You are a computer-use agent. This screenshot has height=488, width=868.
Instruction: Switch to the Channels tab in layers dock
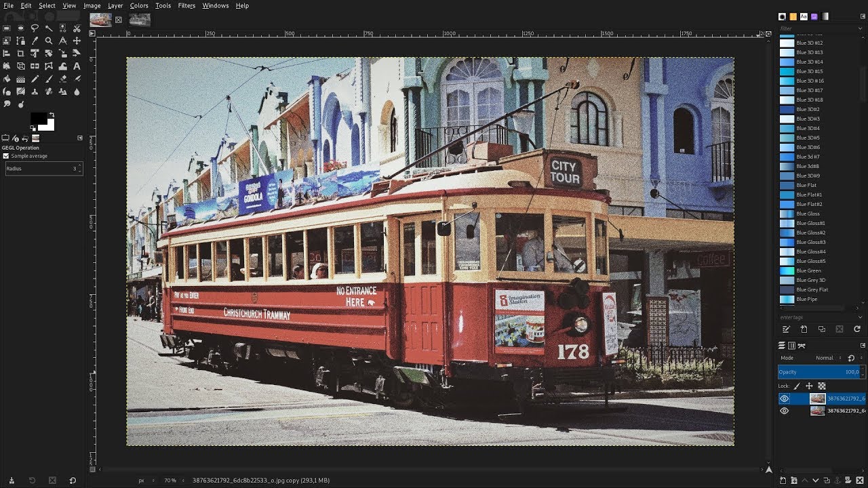[x=791, y=346]
